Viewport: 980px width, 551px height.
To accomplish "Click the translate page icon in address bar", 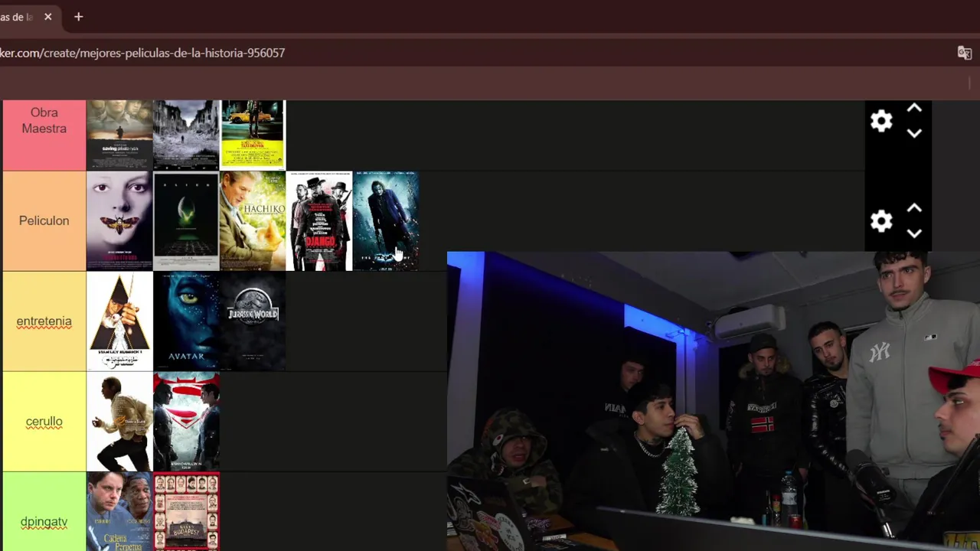I will tap(965, 53).
